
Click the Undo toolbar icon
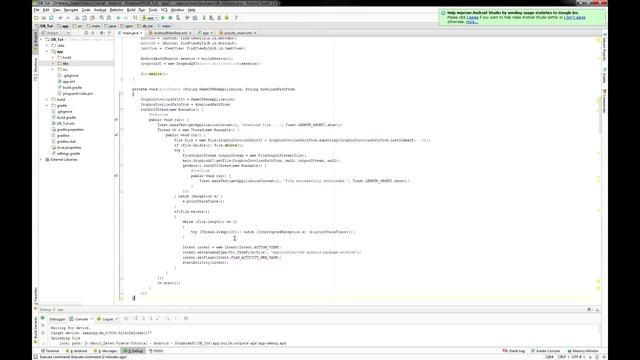coord(60,18)
